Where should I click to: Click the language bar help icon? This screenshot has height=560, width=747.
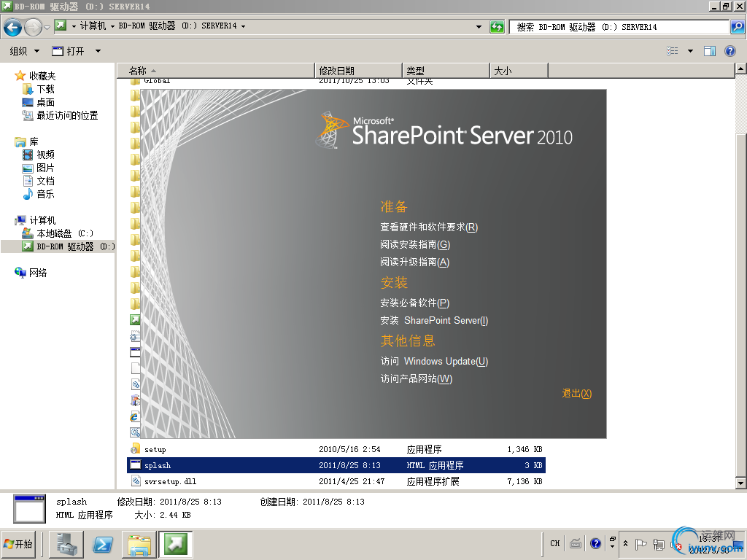(595, 543)
